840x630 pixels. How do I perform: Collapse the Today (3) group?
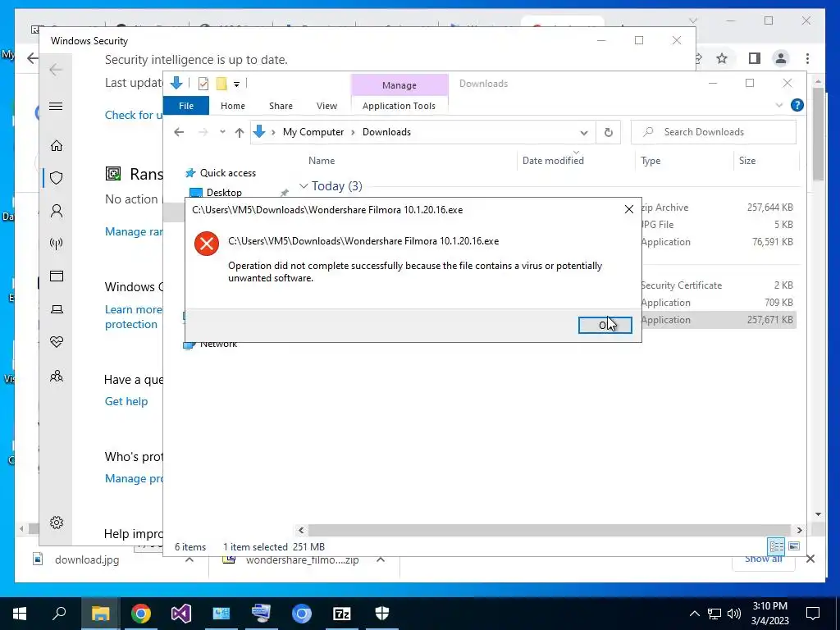[x=304, y=186]
